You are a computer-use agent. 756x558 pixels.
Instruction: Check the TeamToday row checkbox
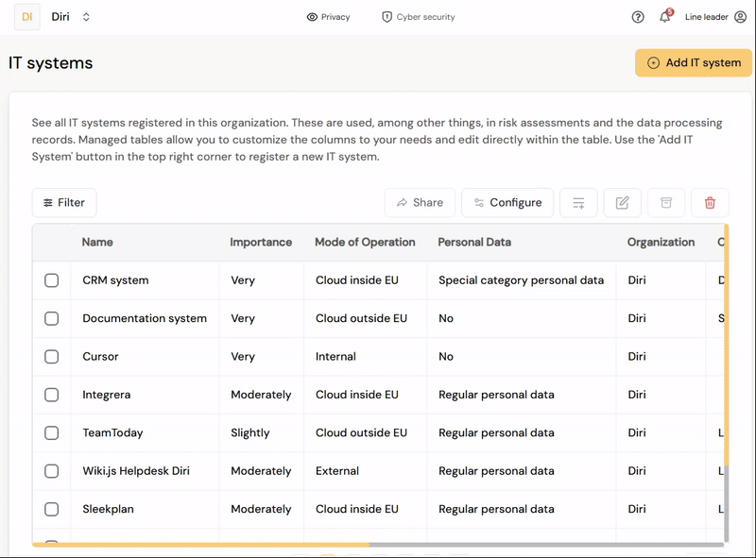(52, 432)
